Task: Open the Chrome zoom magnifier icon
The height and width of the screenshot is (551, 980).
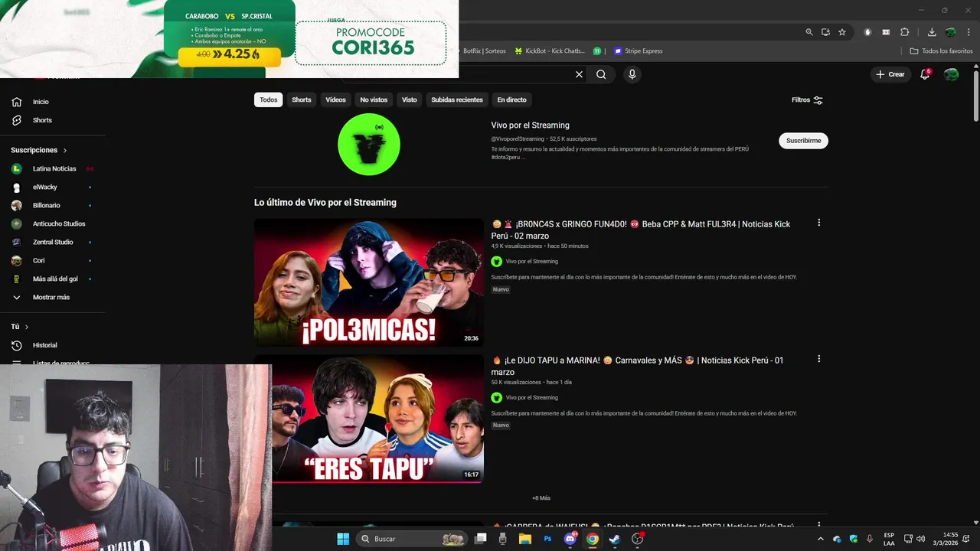Action: tap(809, 32)
